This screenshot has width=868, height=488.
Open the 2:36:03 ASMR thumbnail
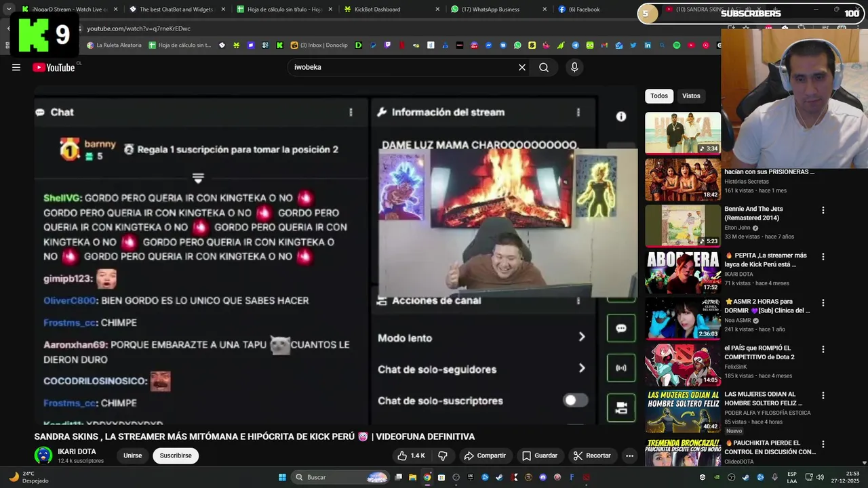pyautogui.click(x=683, y=318)
